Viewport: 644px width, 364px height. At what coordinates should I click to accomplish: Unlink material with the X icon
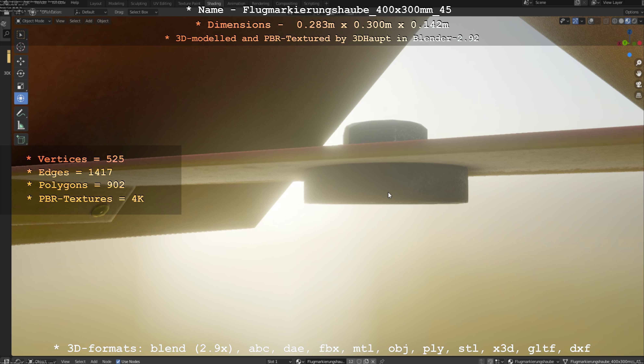tap(373, 361)
